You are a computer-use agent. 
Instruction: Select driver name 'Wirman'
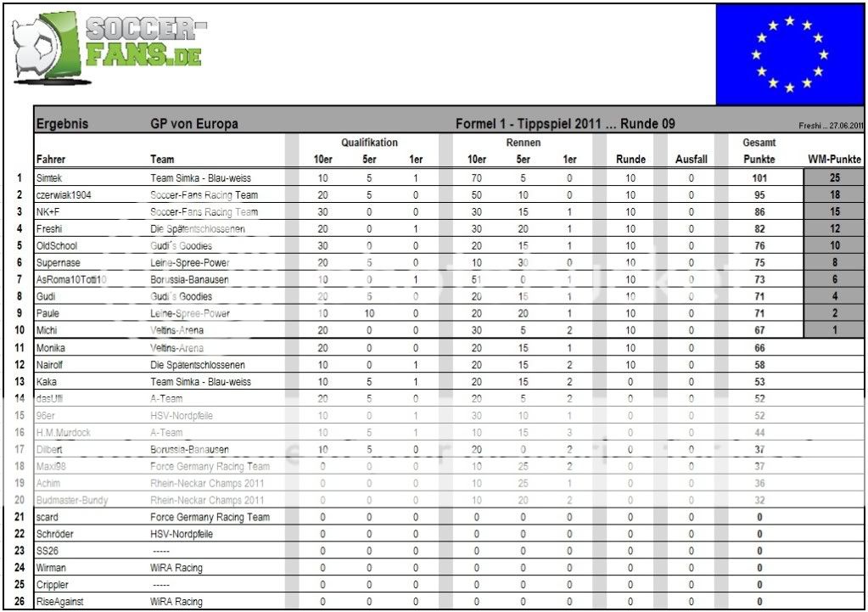(x=51, y=568)
